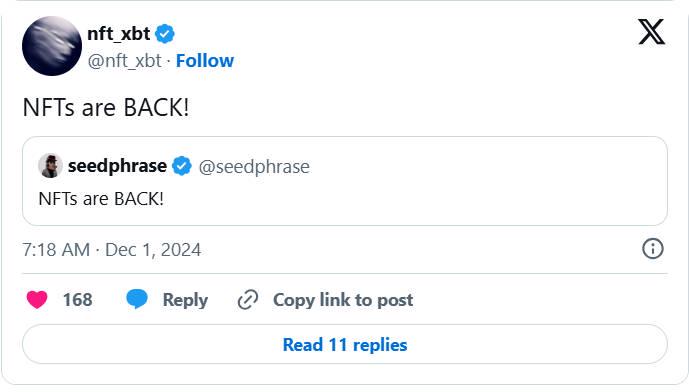Click seedphrase verified badge
Screen dimensions: 689x392
tap(181, 166)
